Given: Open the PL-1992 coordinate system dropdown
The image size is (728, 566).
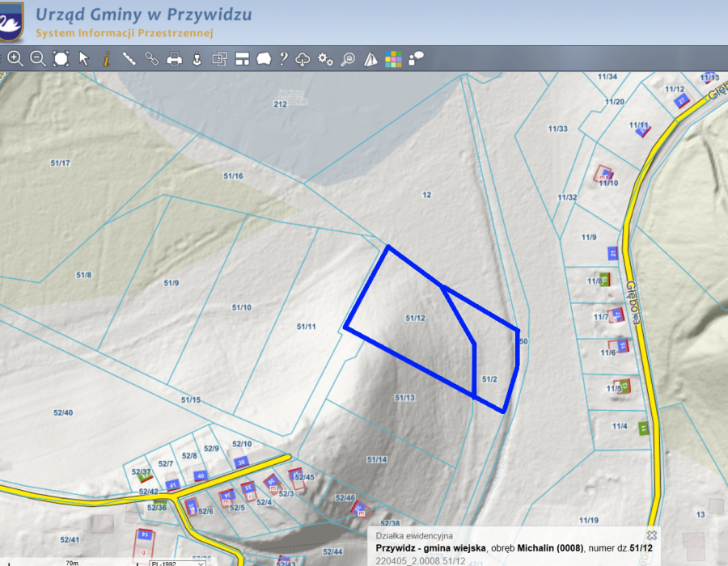Looking at the screenshot, I should tap(181, 564).
